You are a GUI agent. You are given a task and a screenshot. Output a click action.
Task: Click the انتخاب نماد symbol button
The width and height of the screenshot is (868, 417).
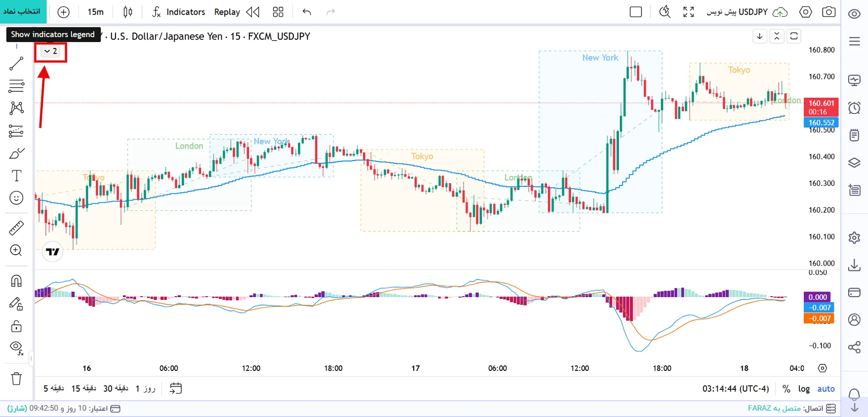(x=22, y=12)
